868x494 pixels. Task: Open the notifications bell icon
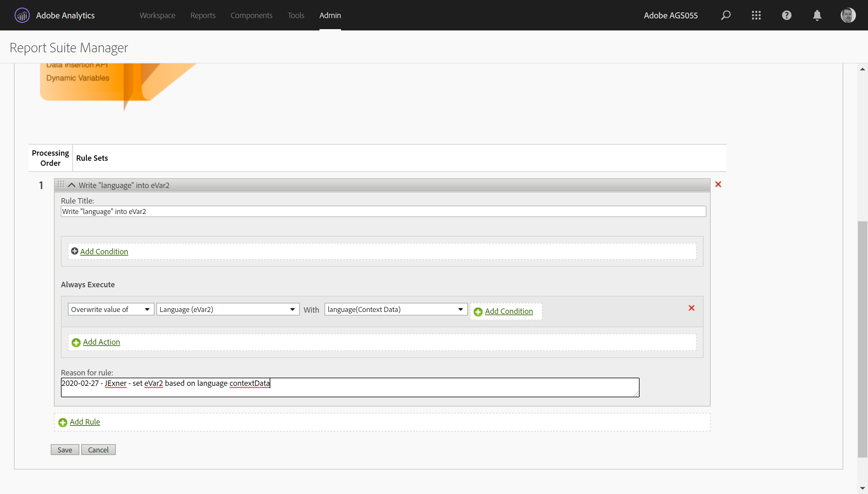click(817, 15)
